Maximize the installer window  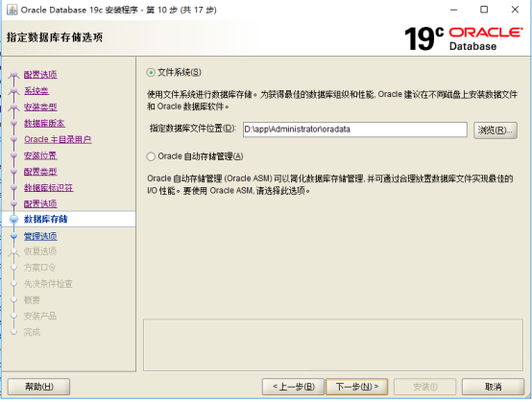[484, 10]
